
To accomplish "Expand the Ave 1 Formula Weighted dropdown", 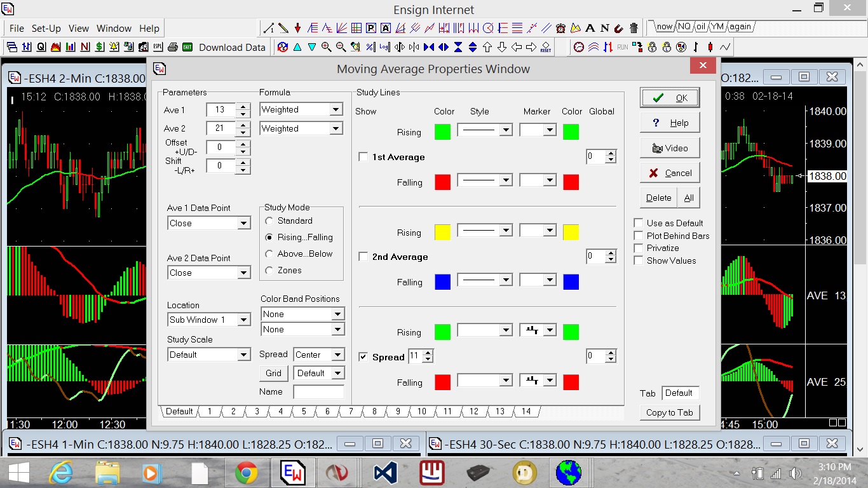I will point(336,109).
